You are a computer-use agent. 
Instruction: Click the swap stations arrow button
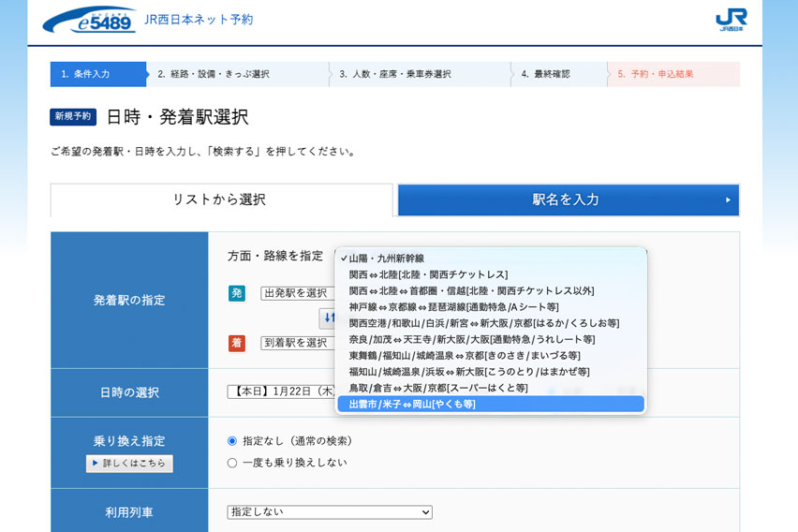[x=327, y=318]
